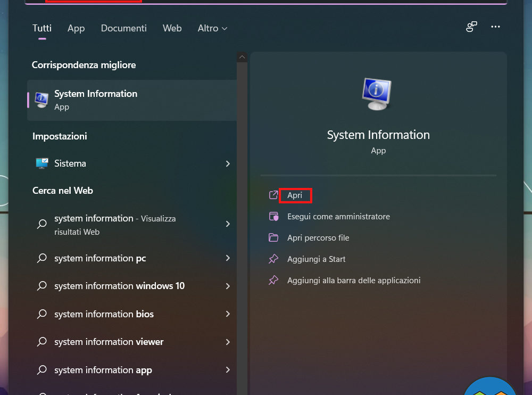The image size is (532, 395).
Task: Click the Apri percorso file folder icon
Action: [273, 238]
